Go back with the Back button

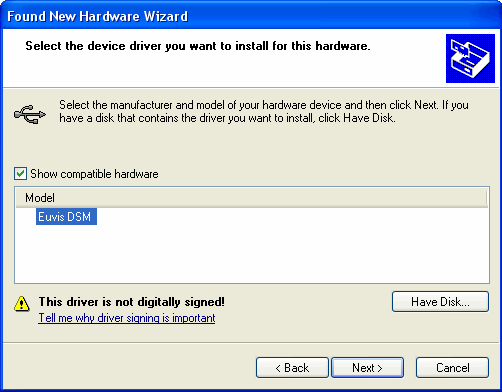tap(292, 368)
